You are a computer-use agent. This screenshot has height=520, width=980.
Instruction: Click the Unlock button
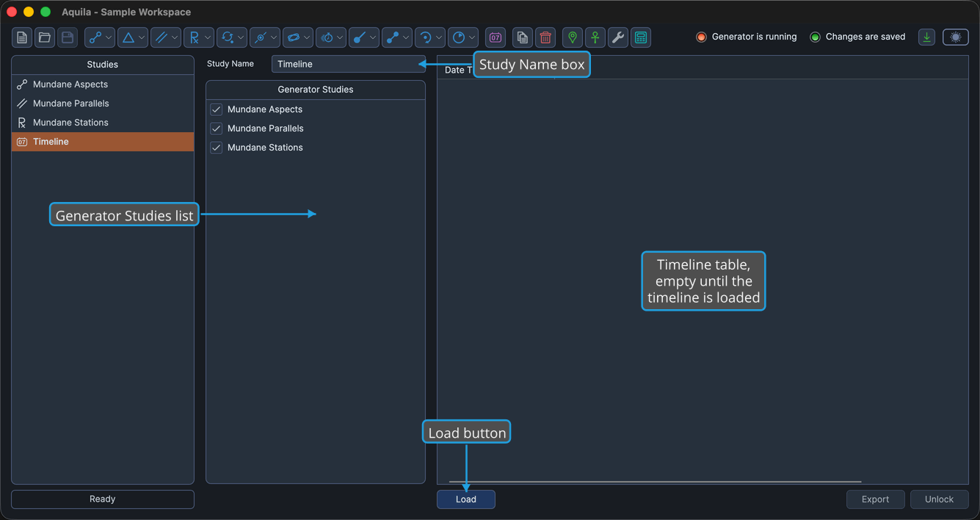940,499
